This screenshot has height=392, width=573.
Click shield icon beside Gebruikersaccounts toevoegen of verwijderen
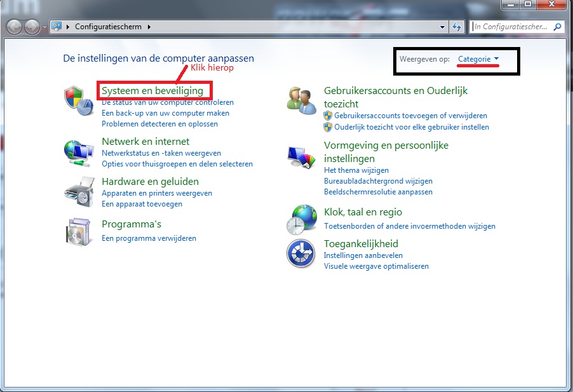[328, 116]
